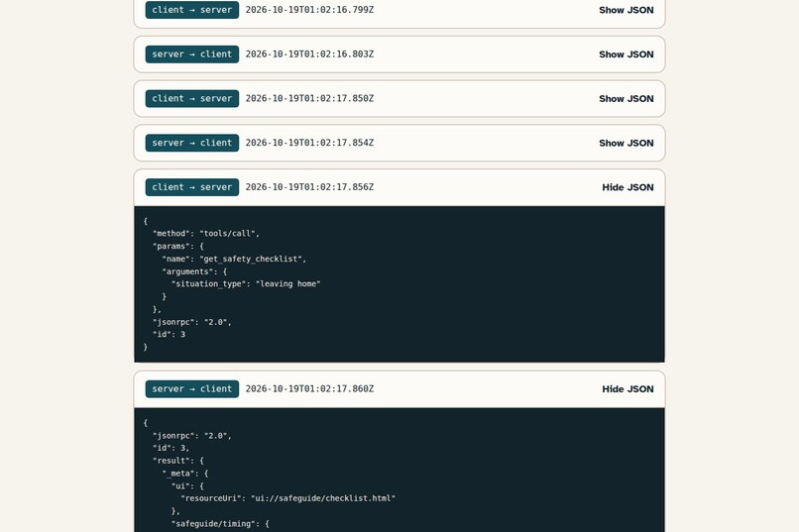Click timestamp 2026-10-19T01:02:17.854Z
The width and height of the screenshot is (799, 532).
[x=310, y=143]
